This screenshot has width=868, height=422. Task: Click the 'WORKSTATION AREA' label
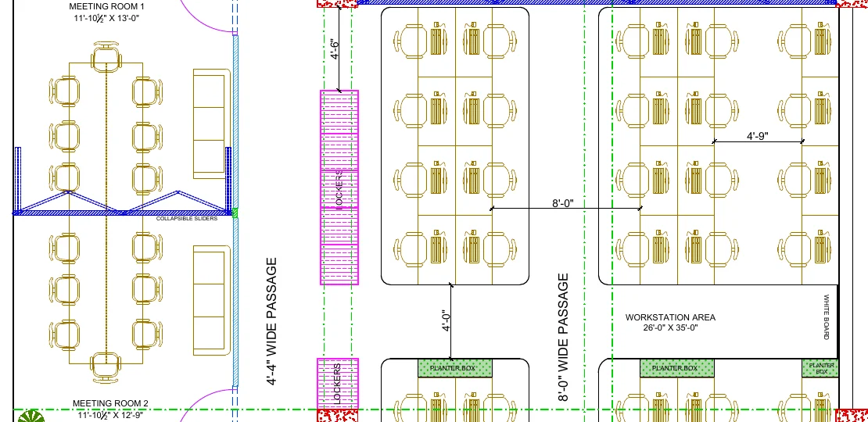pyautogui.click(x=670, y=317)
